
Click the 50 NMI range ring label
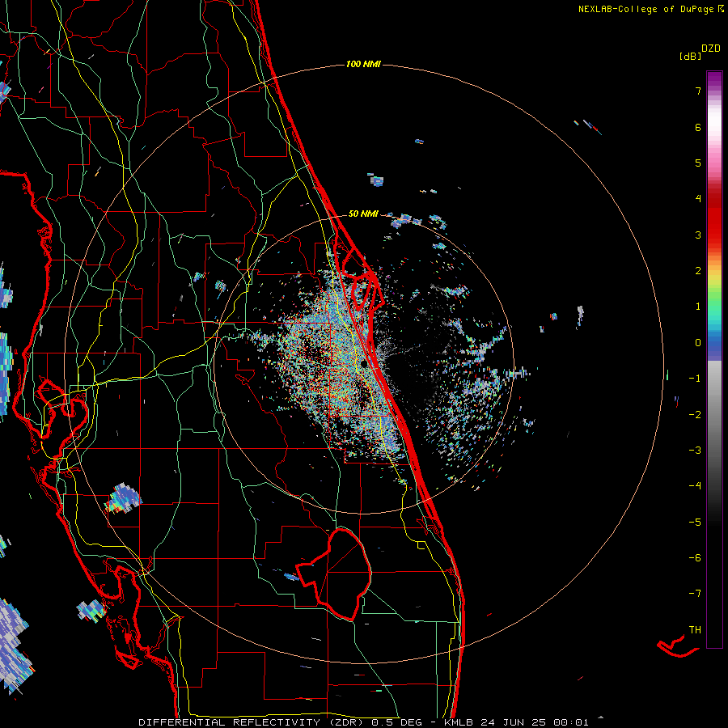(x=363, y=214)
